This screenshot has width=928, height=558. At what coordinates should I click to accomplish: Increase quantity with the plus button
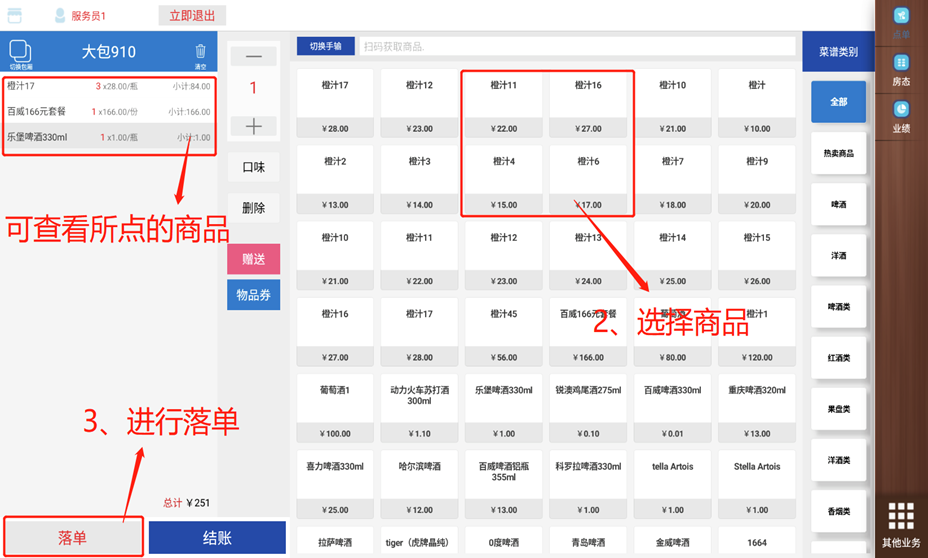[253, 126]
